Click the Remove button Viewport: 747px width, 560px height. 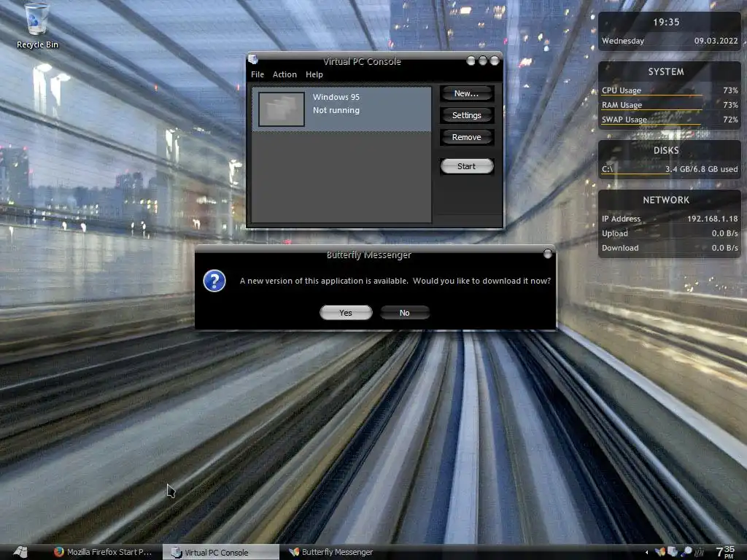pos(466,137)
